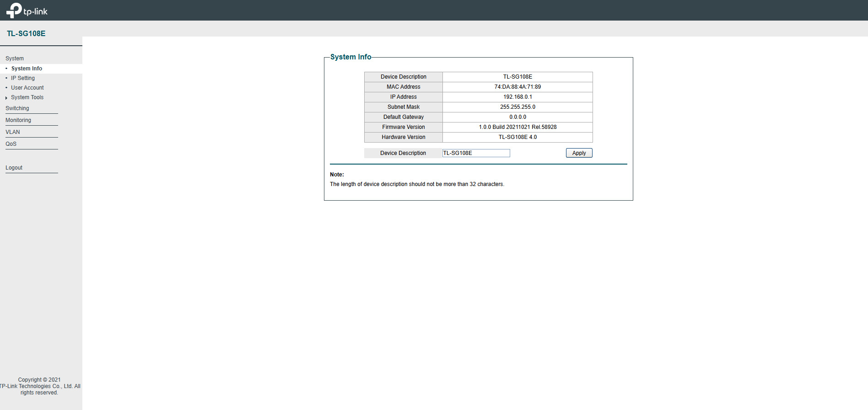Select default gateway value 0.0.0.0
868x410 pixels.
(x=518, y=117)
